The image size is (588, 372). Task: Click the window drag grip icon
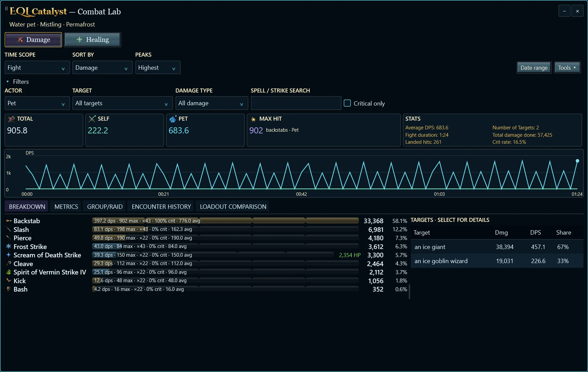click(6, 9)
